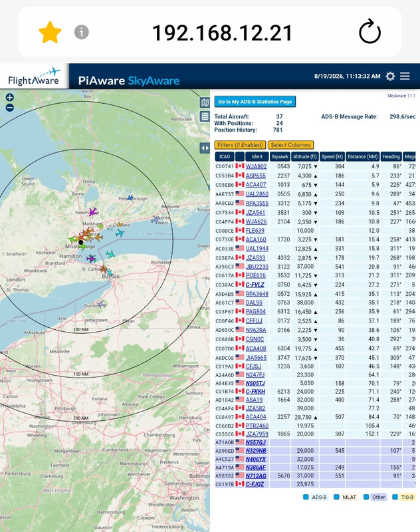Open N712AG aircraft link
The image size is (420, 532).
pyautogui.click(x=256, y=476)
